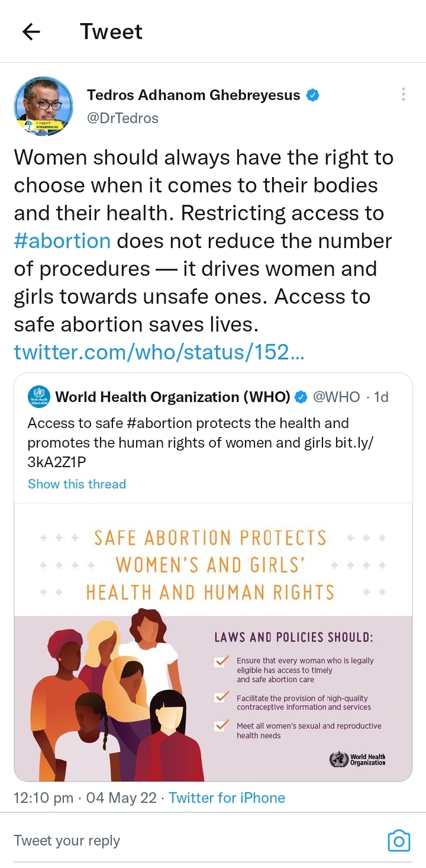Open the three-dot tweet options menu
Image resolution: width=426 pixels, height=868 pixels.
(403, 94)
